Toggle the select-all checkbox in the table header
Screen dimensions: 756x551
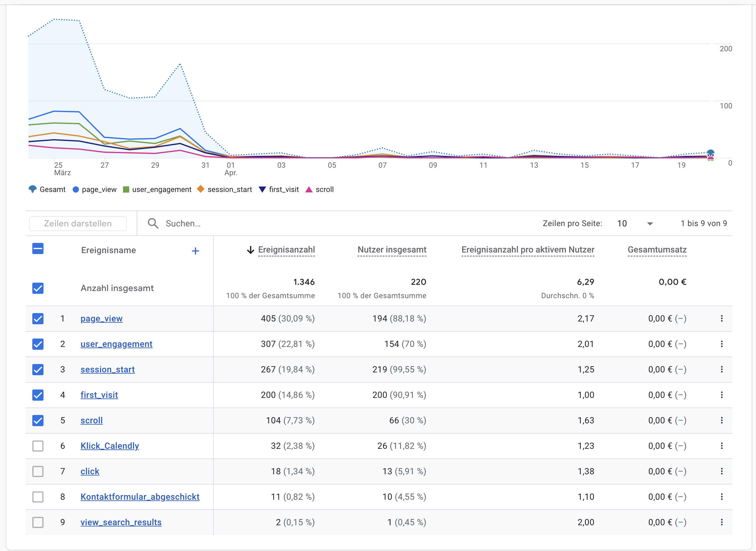(x=38, y=248)
